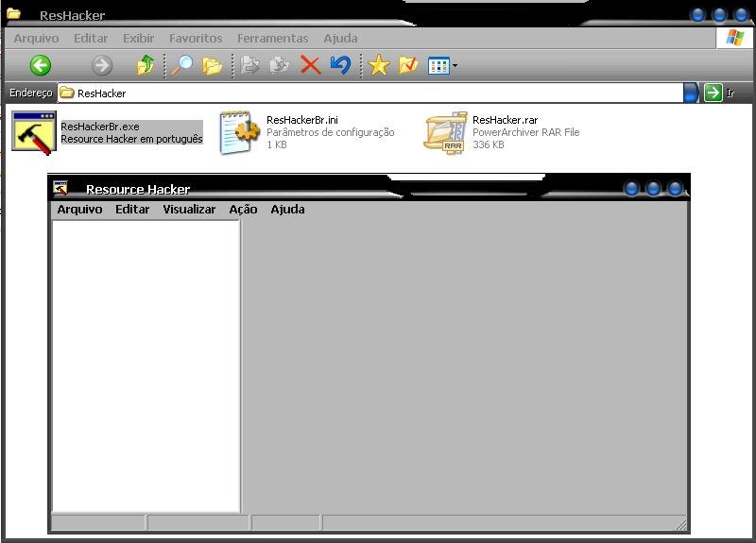Click the green Back arrow button
The image size is (756, 543).
point(40,65)
